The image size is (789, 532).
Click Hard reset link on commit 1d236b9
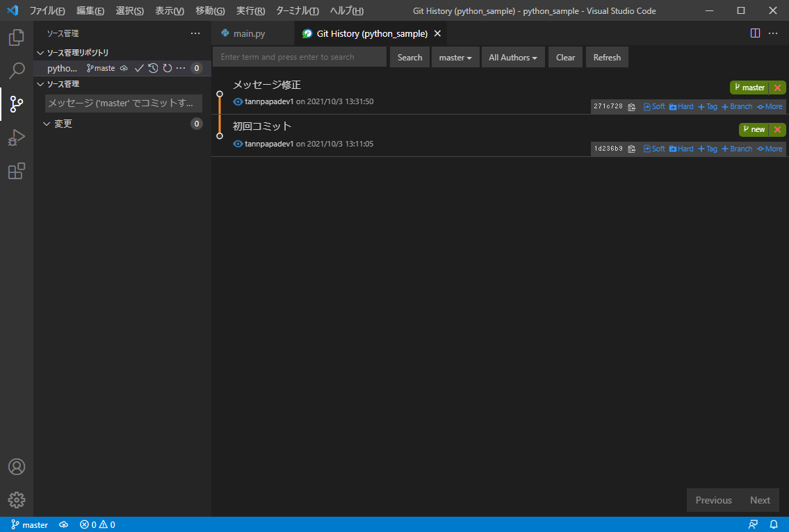[681, 149]
